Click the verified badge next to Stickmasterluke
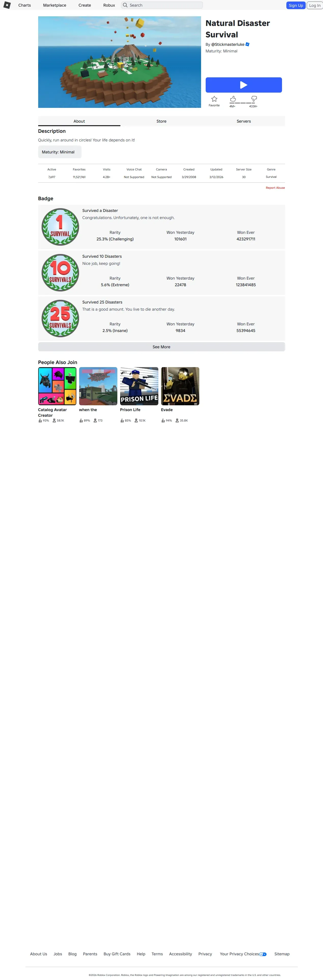The width and height of the screenshot is (323, 980). (x=247, y=45)
